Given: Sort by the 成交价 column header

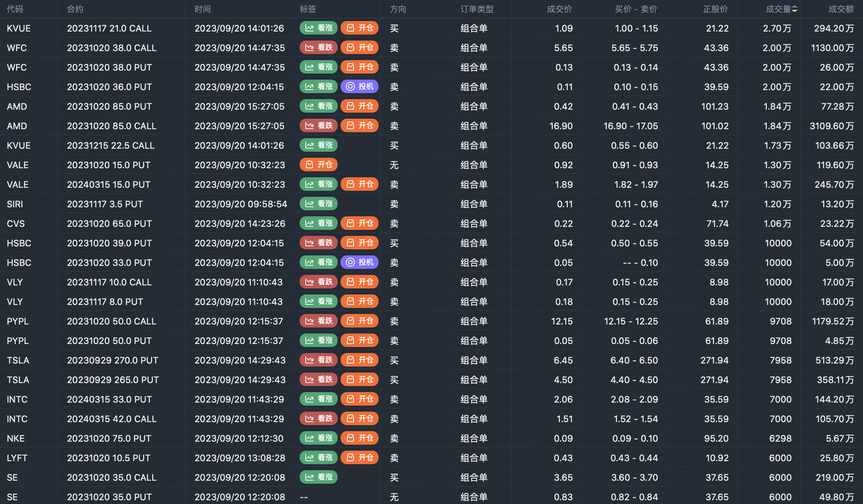Looking at the screenshot, I should (x=559, y=9).
